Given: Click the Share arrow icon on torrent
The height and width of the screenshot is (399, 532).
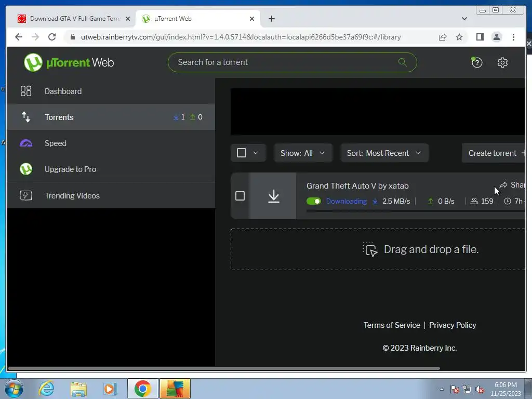Looking at the screenshot, I should click(x=503, y=185).
